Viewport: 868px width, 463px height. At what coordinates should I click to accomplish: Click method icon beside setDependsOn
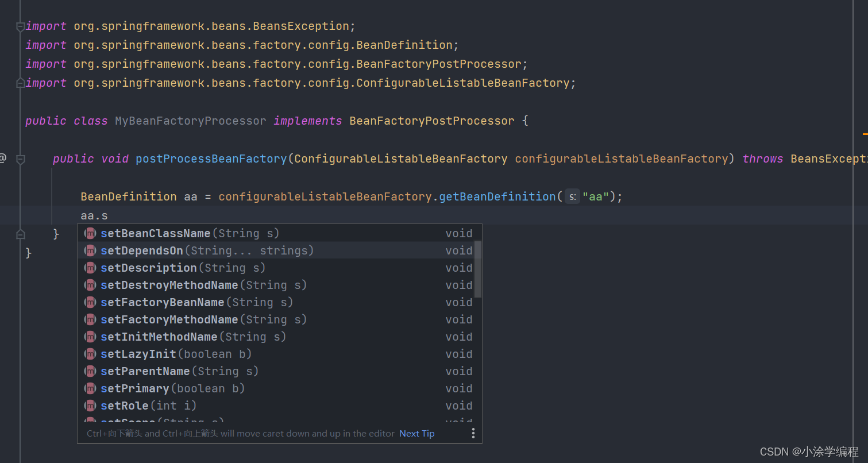click(90, 250)
